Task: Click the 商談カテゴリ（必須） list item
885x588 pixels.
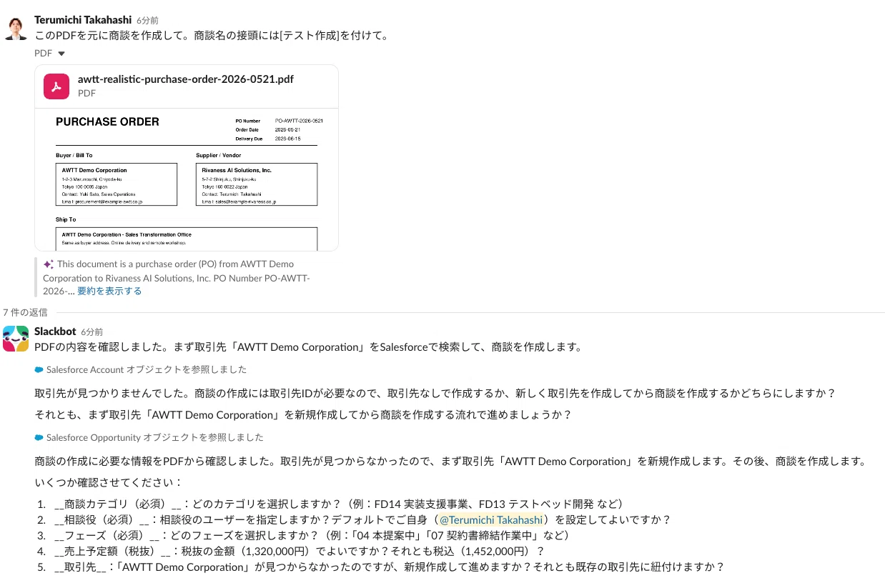Action: pyautogui.click(x=340, y=504)
